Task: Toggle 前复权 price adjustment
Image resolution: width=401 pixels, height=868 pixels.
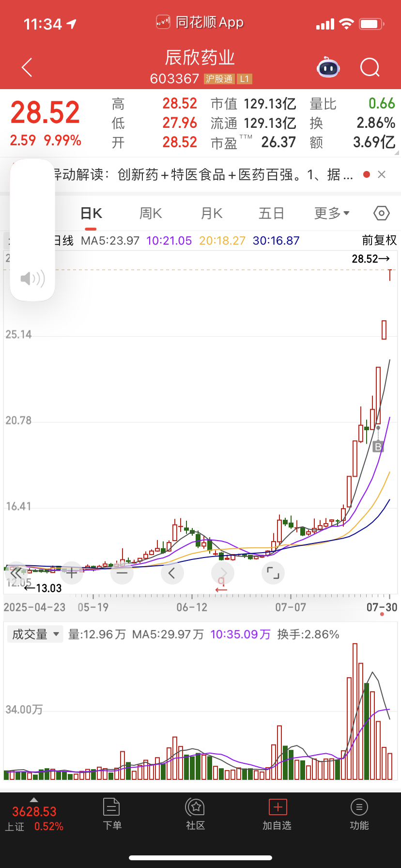Action: point(379,240)
